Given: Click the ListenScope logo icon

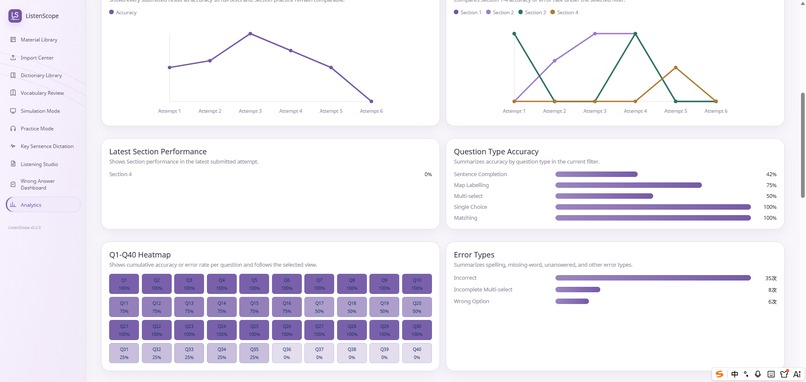Looking at the screenshot, I should pyautogui.click(x=15, y=16).
